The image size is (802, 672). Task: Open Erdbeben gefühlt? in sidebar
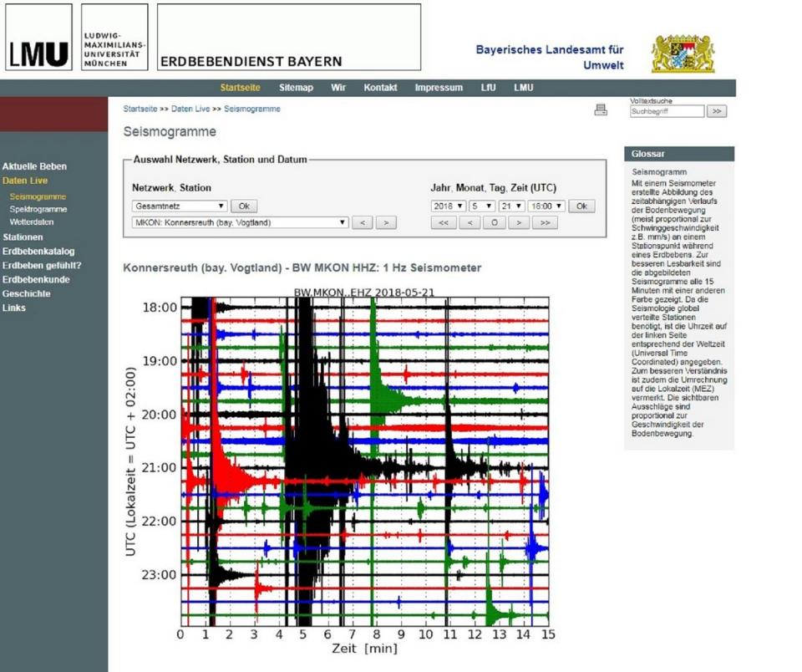(x=42, y=266)
